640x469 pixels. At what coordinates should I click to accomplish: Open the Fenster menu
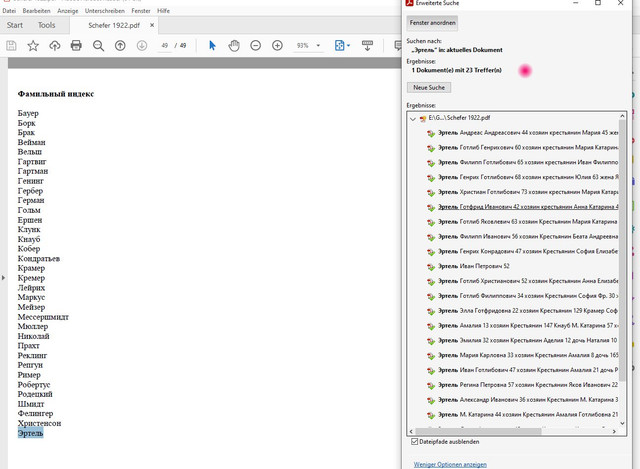(141, 11)
